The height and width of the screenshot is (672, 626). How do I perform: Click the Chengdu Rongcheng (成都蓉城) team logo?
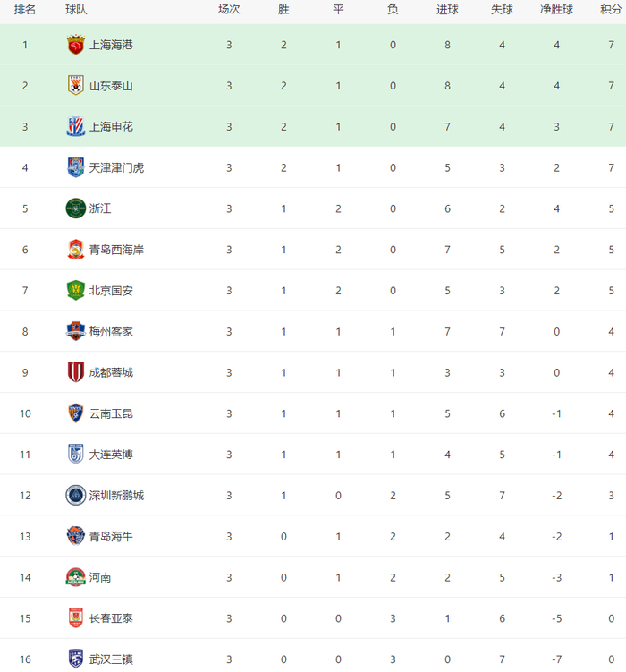[x=76, y=372]
